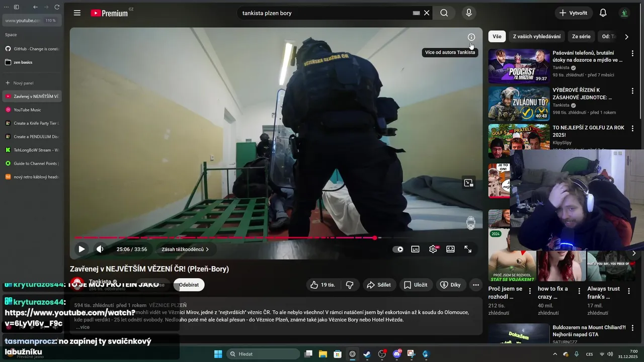Click the Odebírat subscribe button
The width and height of the screenshot is (644, 362).
tap(189, 285)
